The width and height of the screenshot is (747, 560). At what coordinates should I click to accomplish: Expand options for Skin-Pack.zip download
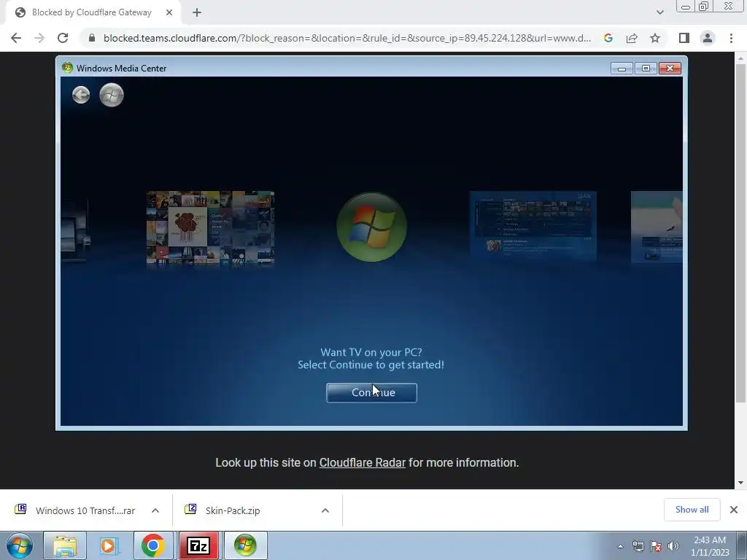pyautogui.click(x=325, y=510)
